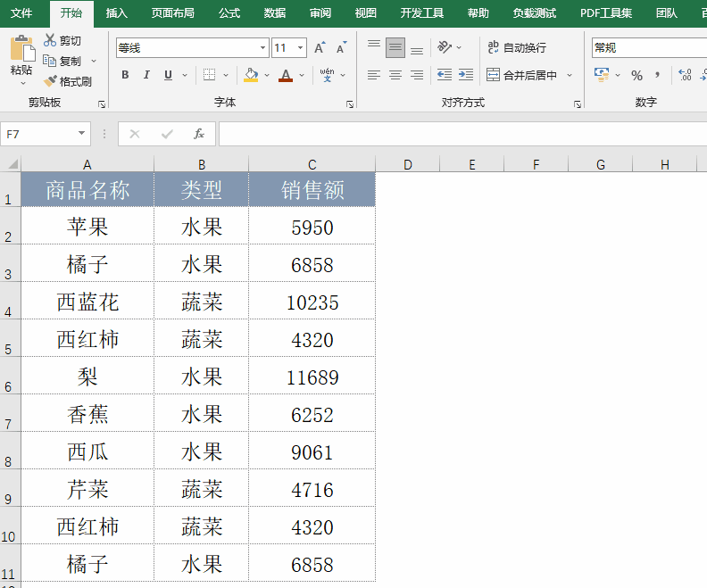
Task: Click the increase decimal icon
Action: click(x=685, y=75)
